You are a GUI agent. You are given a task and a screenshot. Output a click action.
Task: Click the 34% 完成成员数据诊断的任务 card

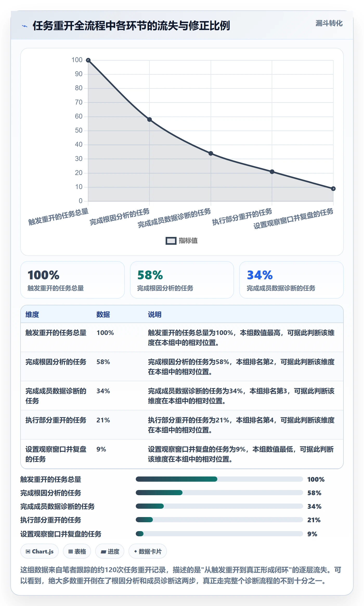291,280
